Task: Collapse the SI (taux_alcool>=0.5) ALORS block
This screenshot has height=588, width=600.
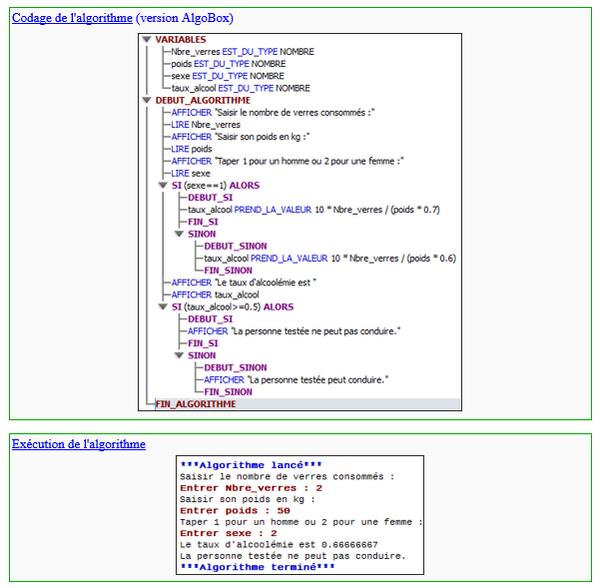Action: [163, 307]
